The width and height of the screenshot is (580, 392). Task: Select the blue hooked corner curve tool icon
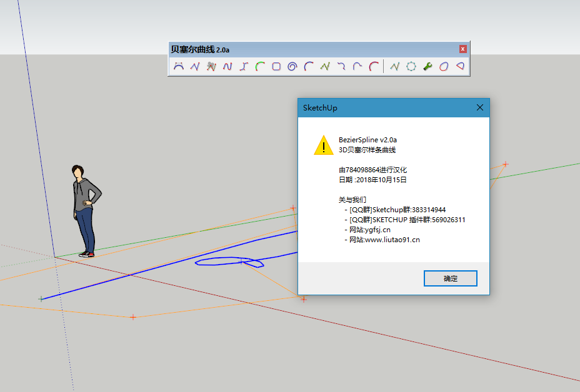(341, 67)
